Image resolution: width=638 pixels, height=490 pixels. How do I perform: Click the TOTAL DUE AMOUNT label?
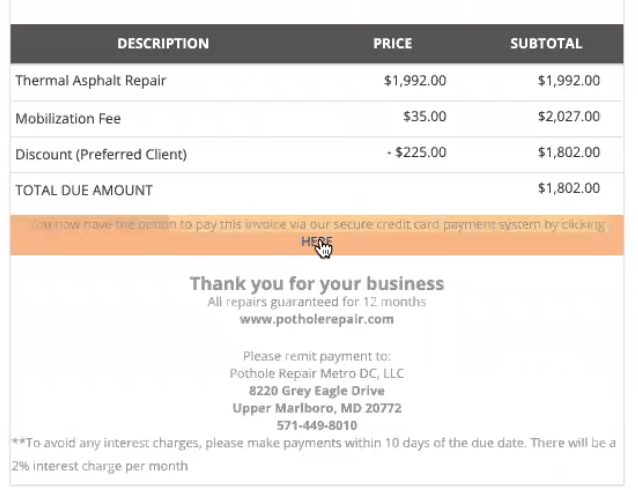point(84,190)
